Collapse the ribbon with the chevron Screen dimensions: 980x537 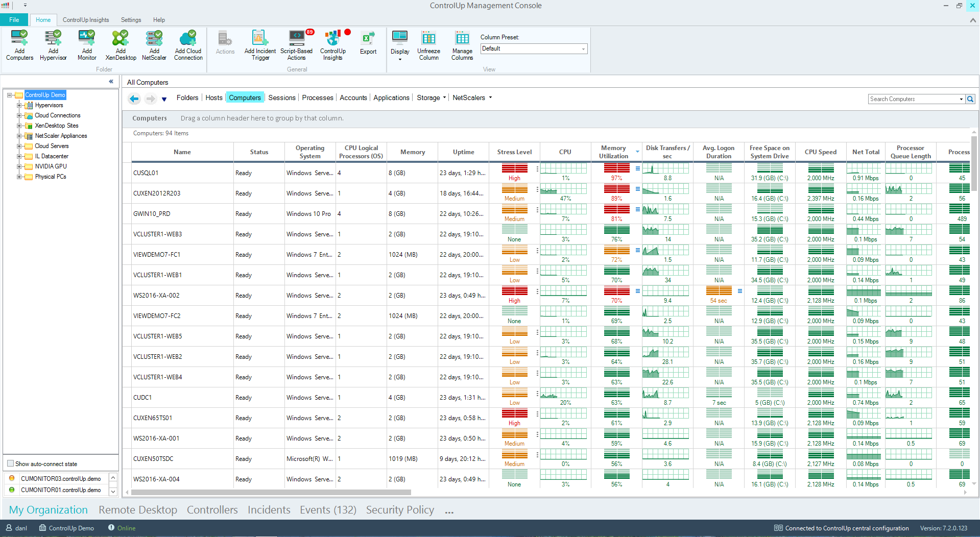pos(973,20)
